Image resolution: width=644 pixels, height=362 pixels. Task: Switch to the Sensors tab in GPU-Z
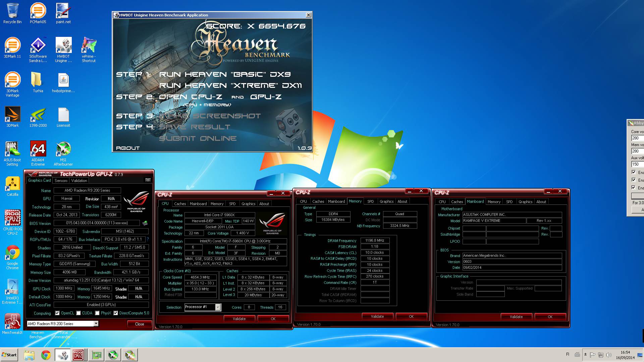point(61,181)
